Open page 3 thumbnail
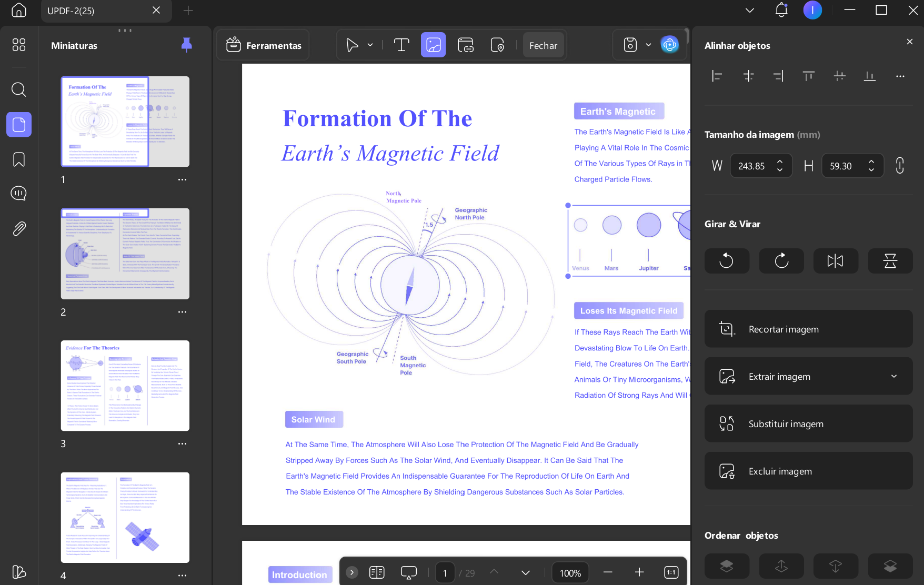 tap(125, 386)
